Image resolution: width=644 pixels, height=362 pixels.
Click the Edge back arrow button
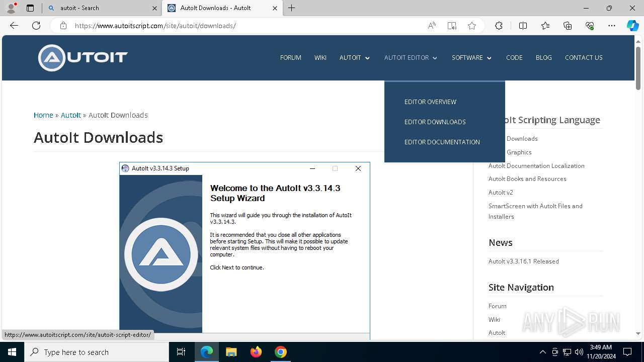[14, 26]
